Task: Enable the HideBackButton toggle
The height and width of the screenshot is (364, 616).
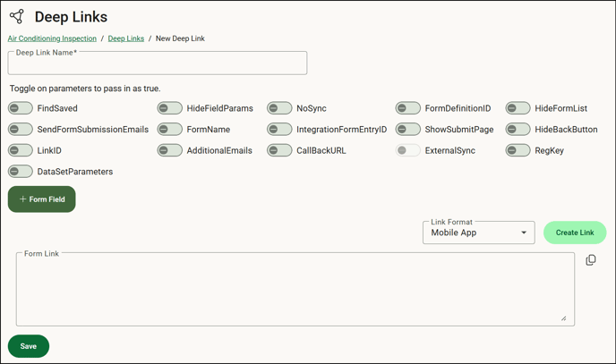Action: click(518, 129)
